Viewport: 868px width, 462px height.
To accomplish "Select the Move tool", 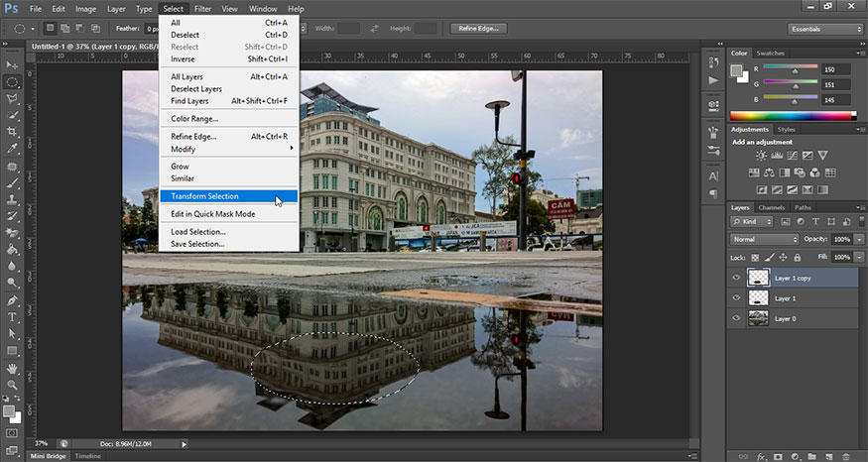I will 12,65.
